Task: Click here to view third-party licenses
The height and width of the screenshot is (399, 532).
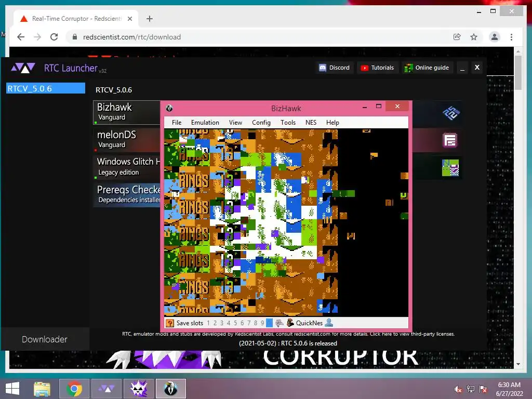Action: [x=412, y=334]
